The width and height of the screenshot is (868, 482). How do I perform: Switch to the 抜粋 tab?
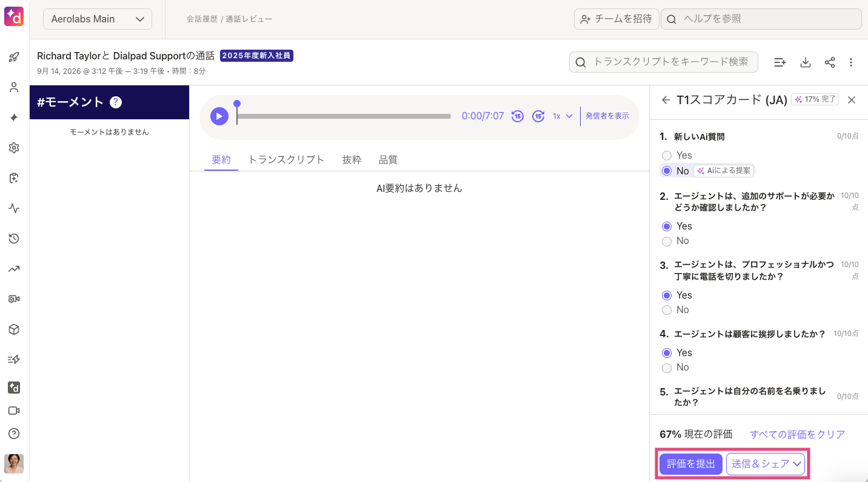point(352,160)
